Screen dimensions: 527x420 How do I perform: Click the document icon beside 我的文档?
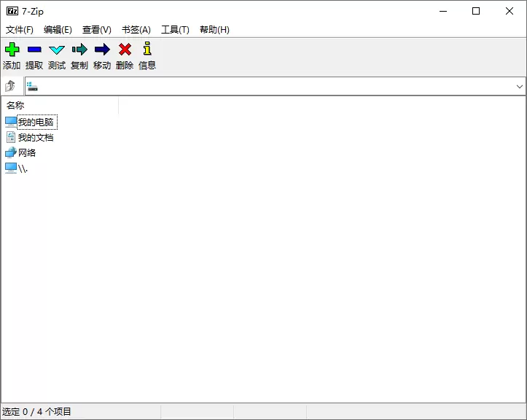tap(11, 137)
